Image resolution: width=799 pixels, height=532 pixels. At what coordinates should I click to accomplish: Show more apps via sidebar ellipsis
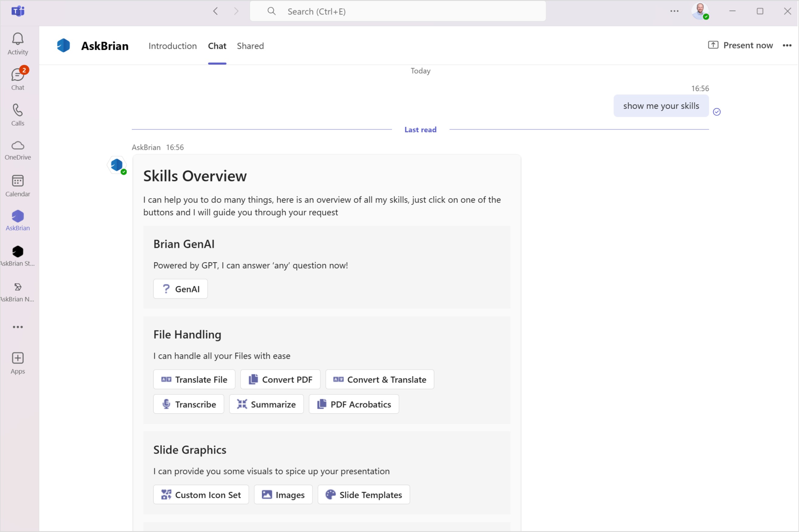click(x=18, y=327)
